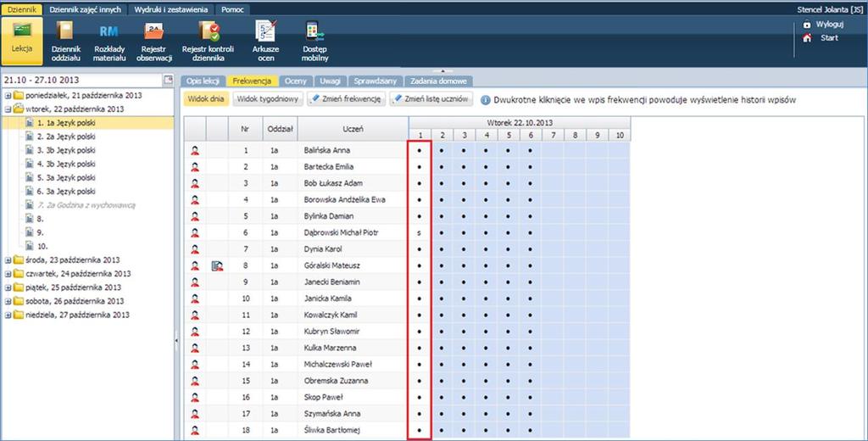Expand poniedziałek, 21 października 2013

click(x=8, y=96)
